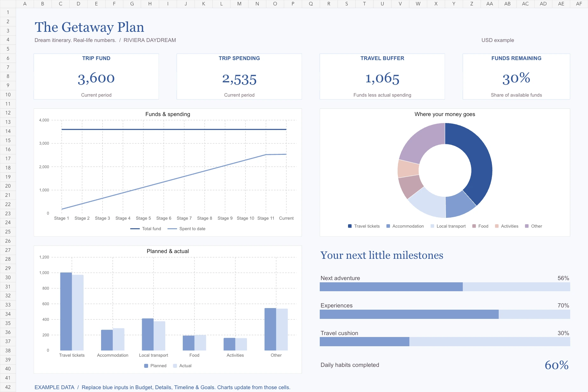This screenshot has width=588, height=392.
Task: Select the Daily habits completed 60% value
Action: coord(557,365)
